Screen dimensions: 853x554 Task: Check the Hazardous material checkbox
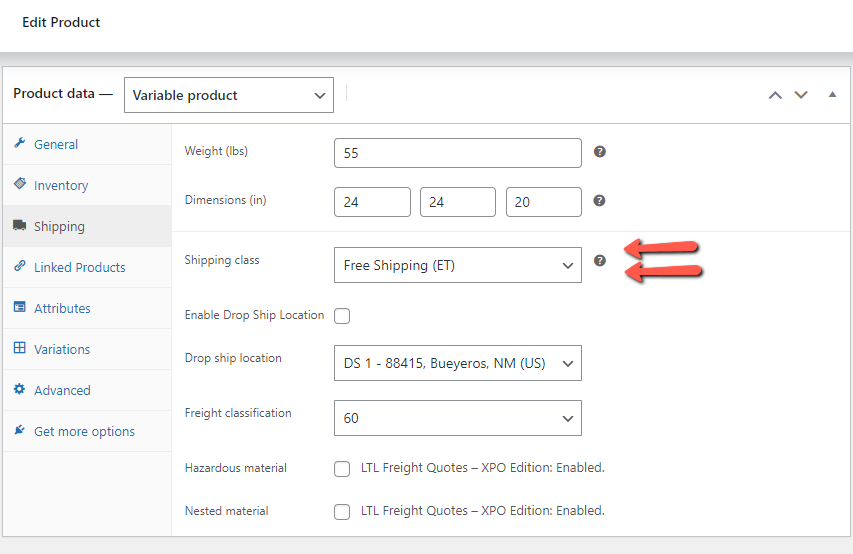[342, 468]
